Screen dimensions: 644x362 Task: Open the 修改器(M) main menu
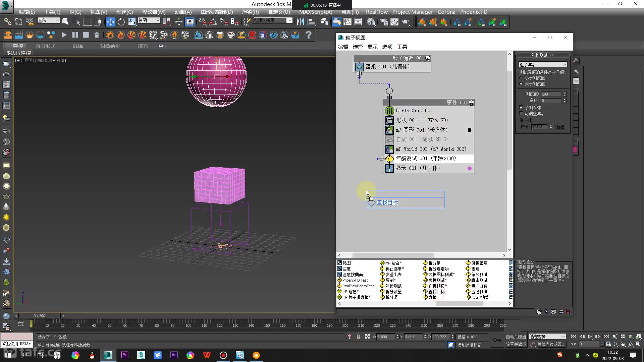click(154, 12)
